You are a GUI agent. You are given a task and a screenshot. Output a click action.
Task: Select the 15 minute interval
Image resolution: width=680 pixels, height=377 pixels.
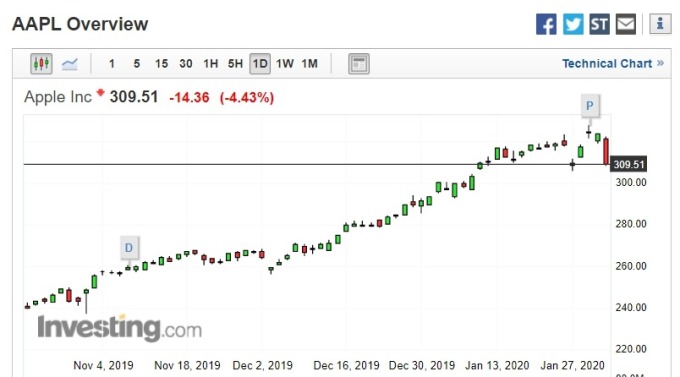(161, 64)
